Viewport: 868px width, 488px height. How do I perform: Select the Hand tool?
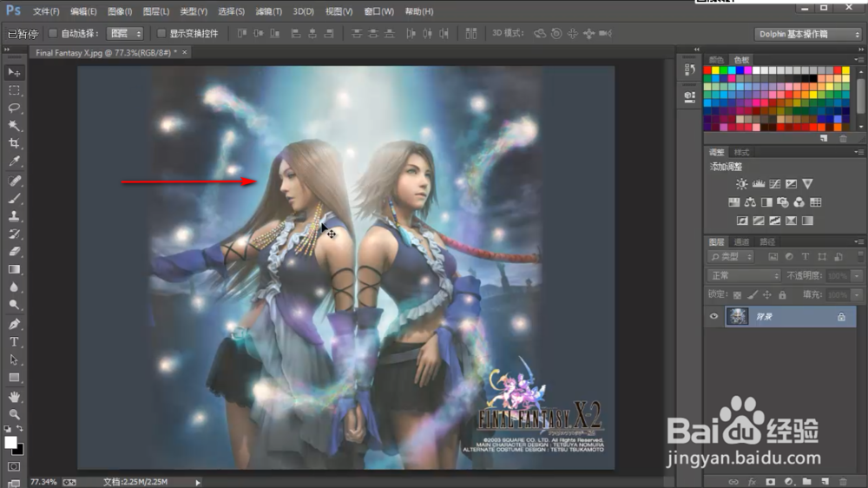[x=15, y=397]
